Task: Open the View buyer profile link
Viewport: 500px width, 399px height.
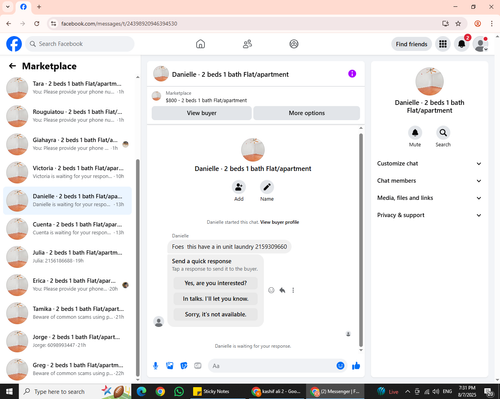Action: point(279,222)
